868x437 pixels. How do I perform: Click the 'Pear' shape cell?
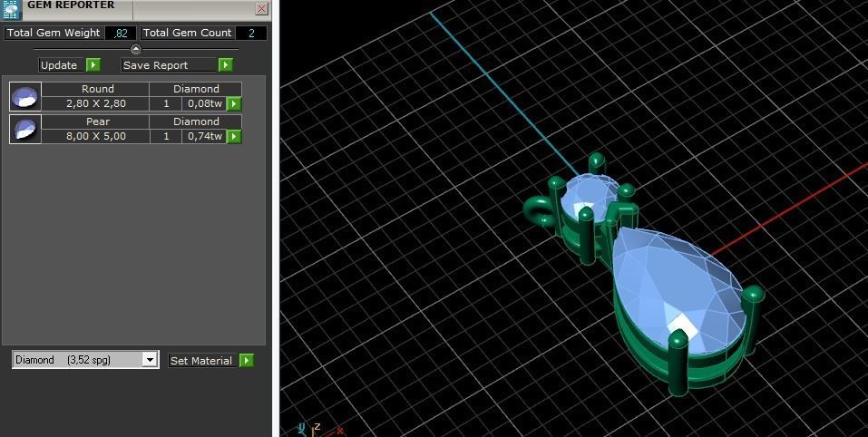(96, 121)
